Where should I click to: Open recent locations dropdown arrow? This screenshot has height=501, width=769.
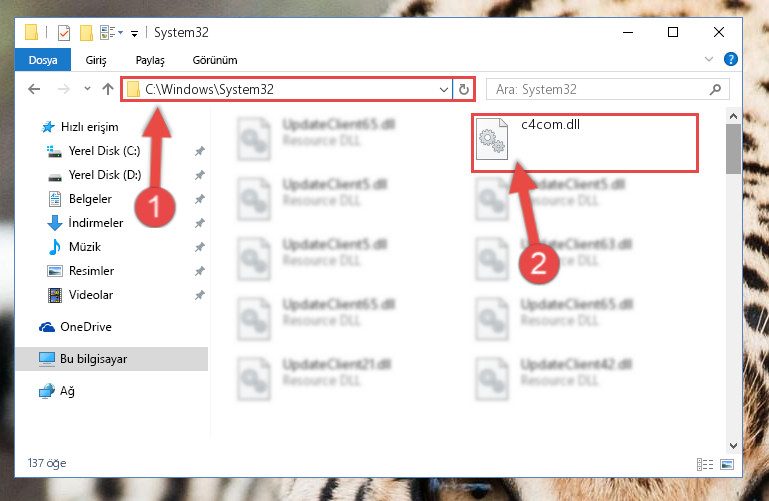click(87, 89)
